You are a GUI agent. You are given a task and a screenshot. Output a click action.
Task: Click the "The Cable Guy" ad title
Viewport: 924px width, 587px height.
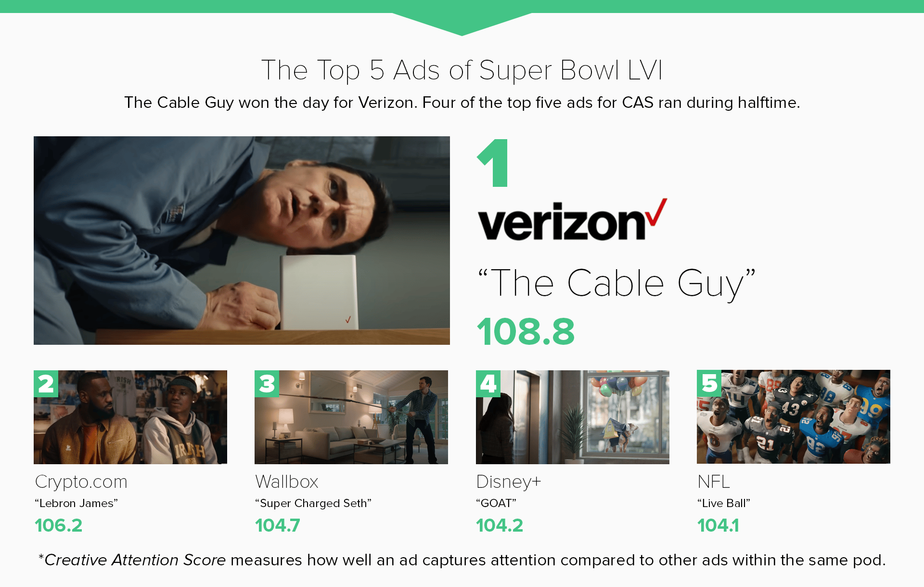[x=616, y=283]
